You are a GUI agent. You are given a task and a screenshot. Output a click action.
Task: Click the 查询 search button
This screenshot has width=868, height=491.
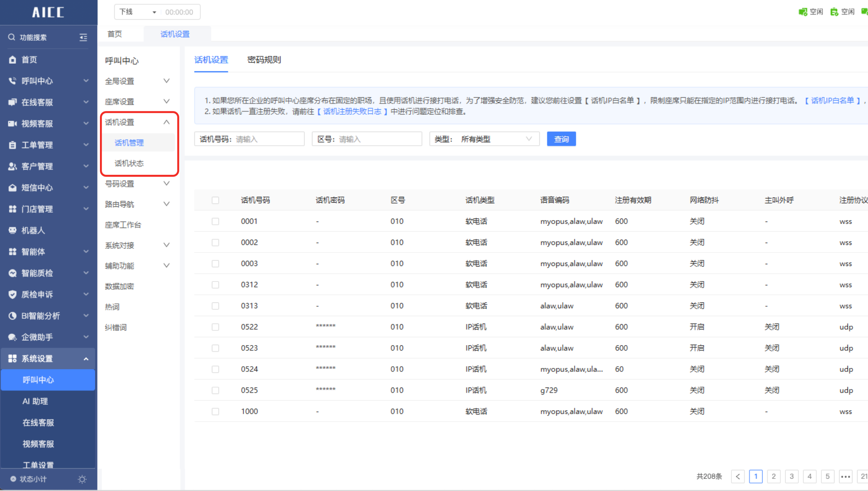click(x=561, y=139)
